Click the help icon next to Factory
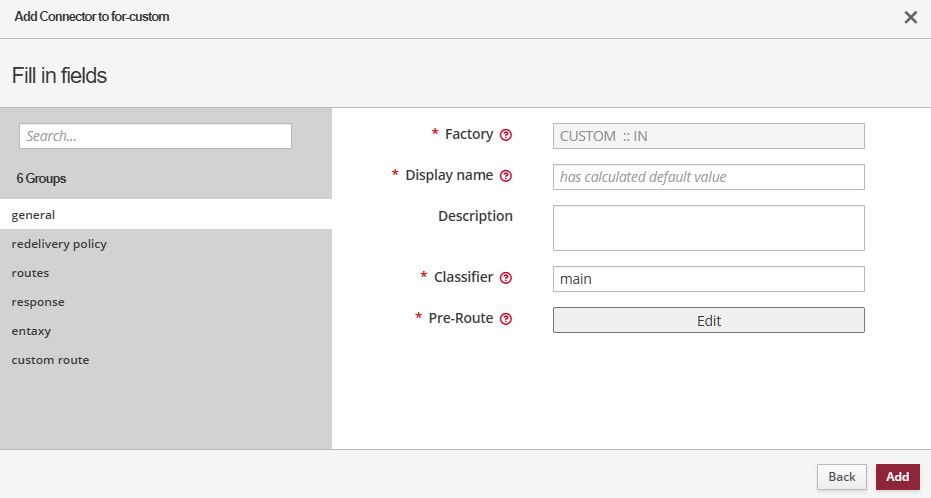The height and width of the screenshot is (498, 931). coord(506,135)
